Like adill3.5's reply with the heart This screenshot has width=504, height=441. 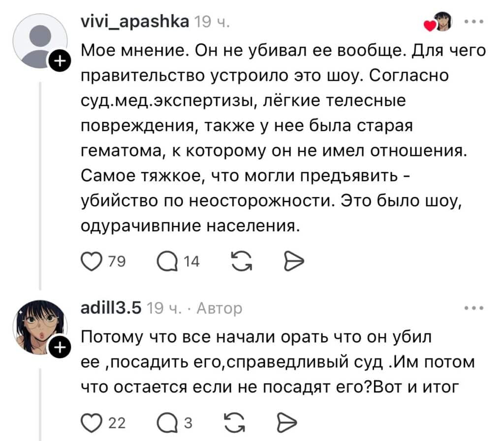point(88,421)
